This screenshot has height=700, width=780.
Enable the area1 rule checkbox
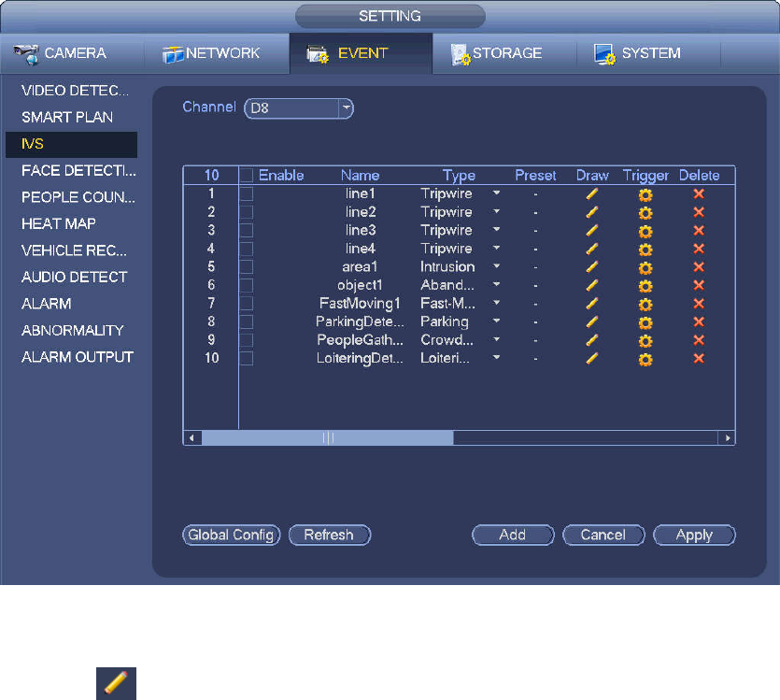tap(247, 267)
